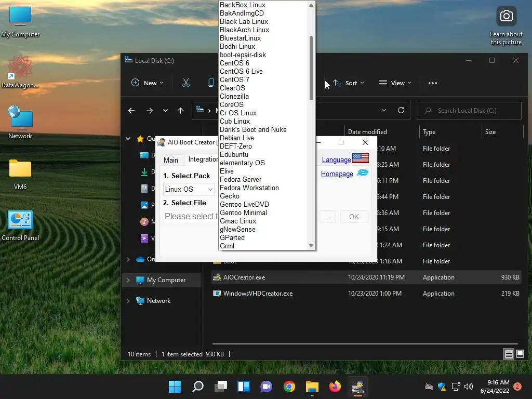
Task: Open the Sort dropdown in Explorer
Action: point(349,83)
